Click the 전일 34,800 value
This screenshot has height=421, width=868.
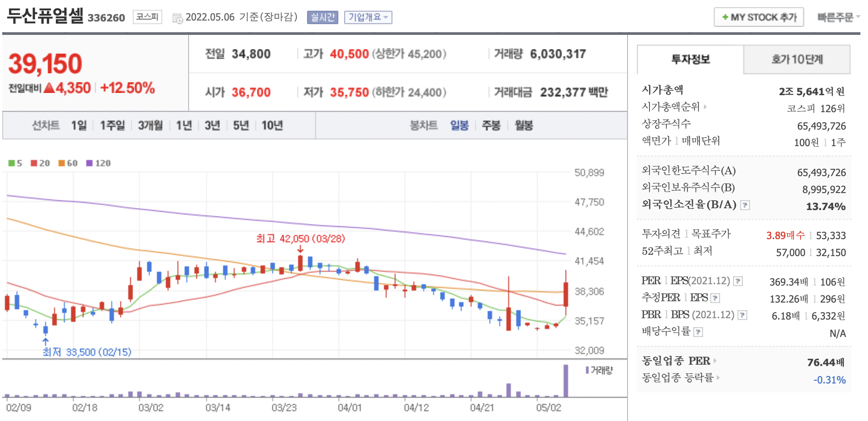tap(251, 54)
